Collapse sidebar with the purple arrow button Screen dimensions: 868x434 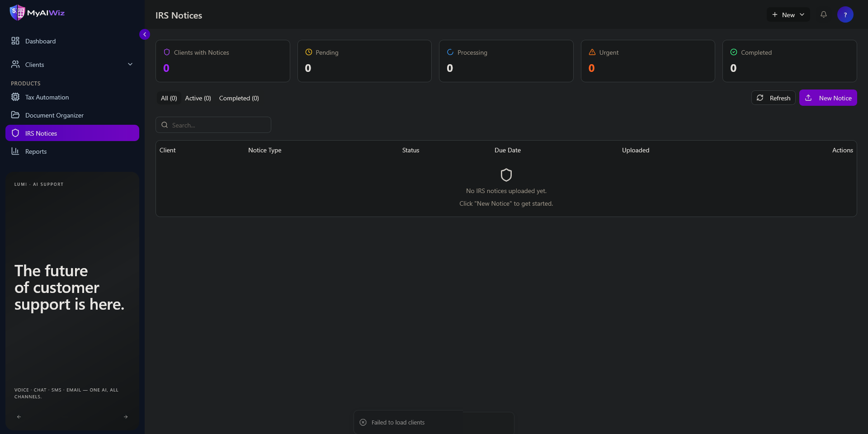[x=145, y=34]
